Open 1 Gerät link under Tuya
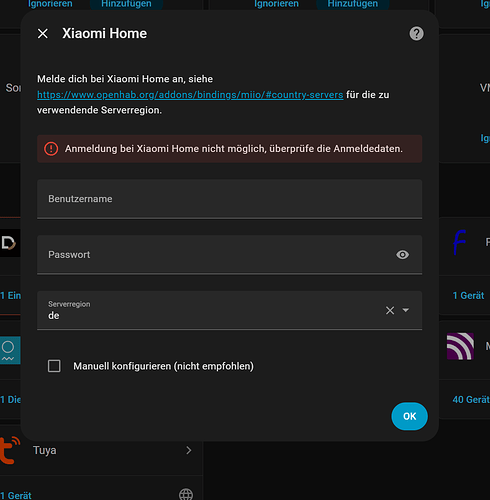The width and height of the screenshot is (490, 500). tap(16, 495)
